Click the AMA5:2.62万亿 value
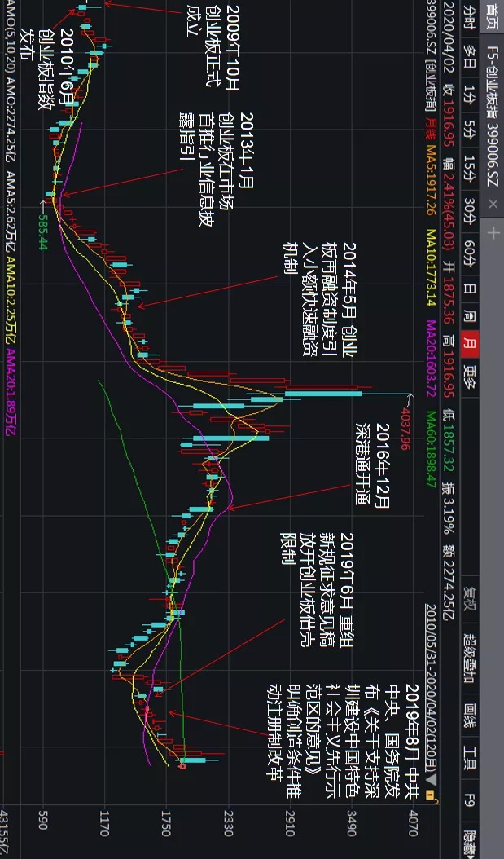Image resolution: width=504 pixels, height=859 pixels. click(x=11, y=212)
